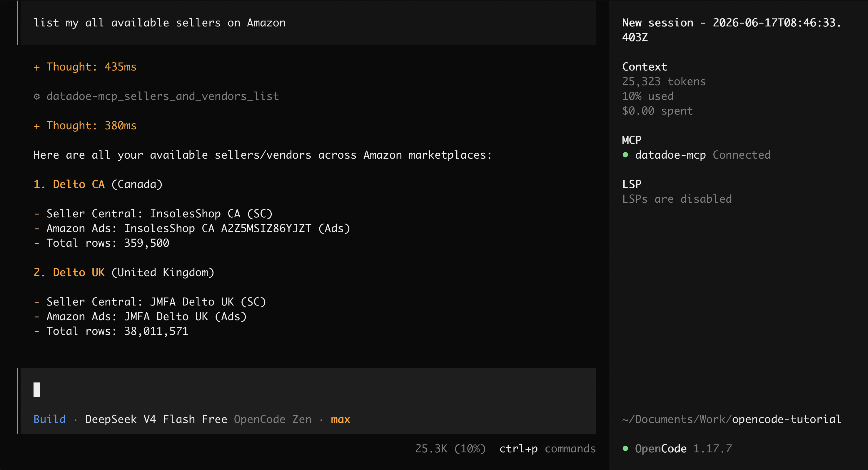Click the green dot next to OpenCode 1.17.7
Screen dimensions: 868x470
coord(625,449)
